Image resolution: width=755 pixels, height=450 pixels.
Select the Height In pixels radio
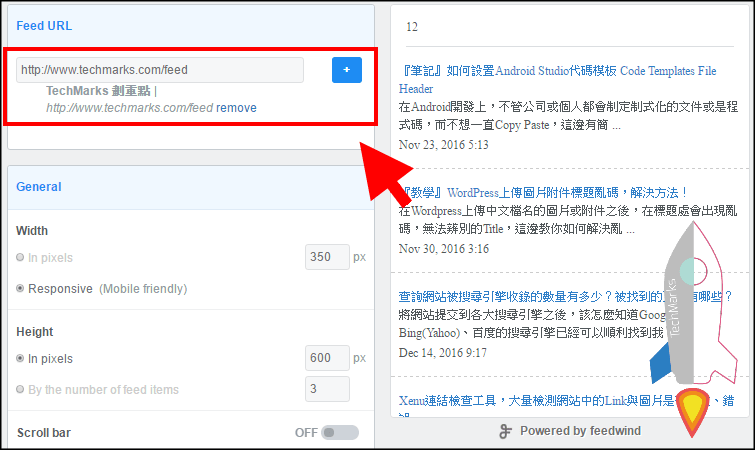point(20,358)
